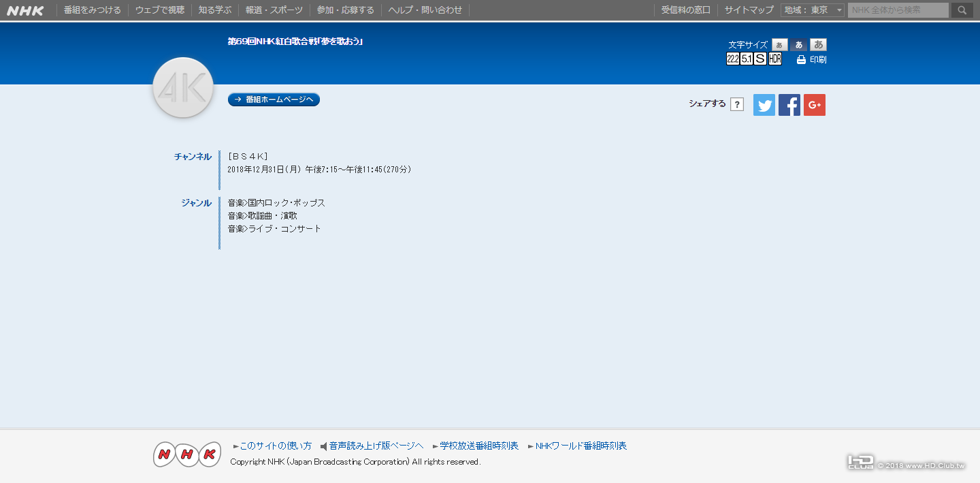980x483 pixels.
Task: Click 印刷 print link
Action: 818,60
